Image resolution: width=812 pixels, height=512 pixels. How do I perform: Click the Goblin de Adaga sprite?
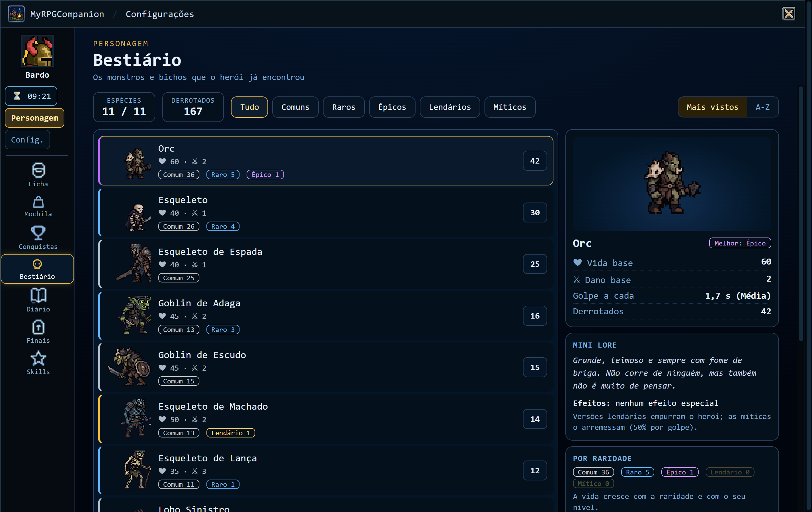tap(135, 315)
